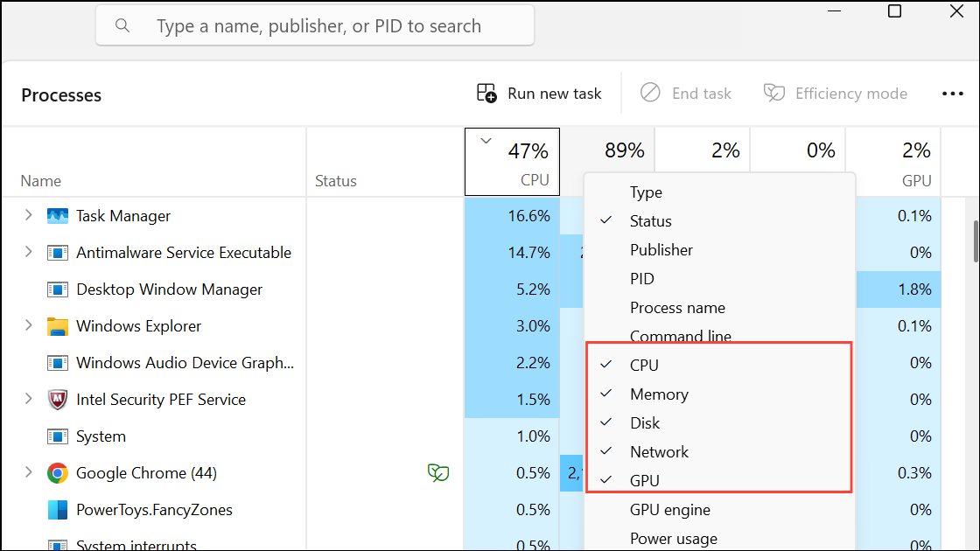Expand the Antimalware Service Executable entry
This screenshot has height=551, width=980.
(x=28, y=252)
